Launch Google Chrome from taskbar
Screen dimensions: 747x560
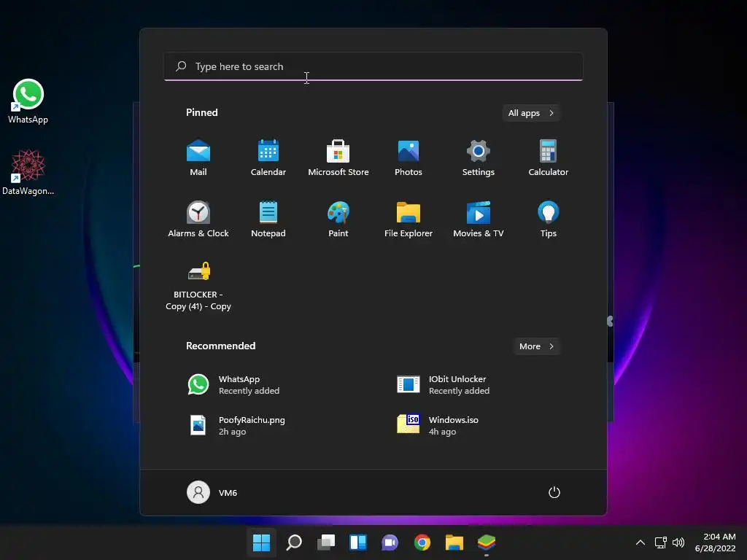click(x=422, y=542)
